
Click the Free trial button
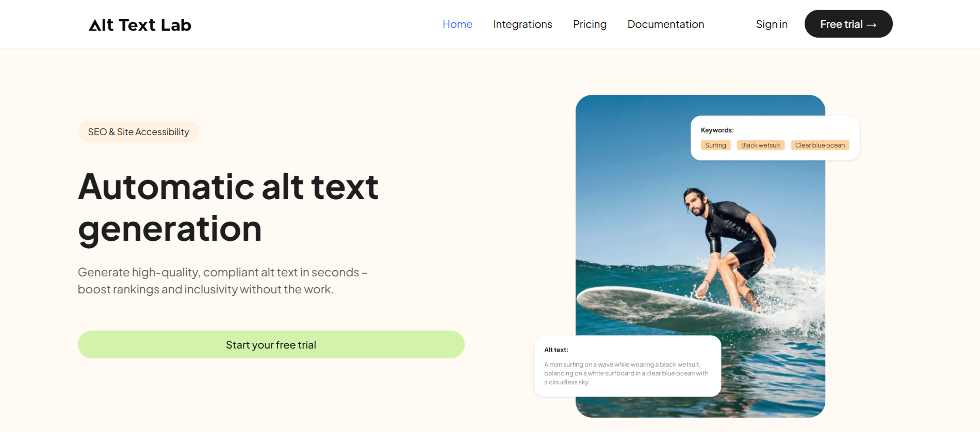[x=848, y=24]
